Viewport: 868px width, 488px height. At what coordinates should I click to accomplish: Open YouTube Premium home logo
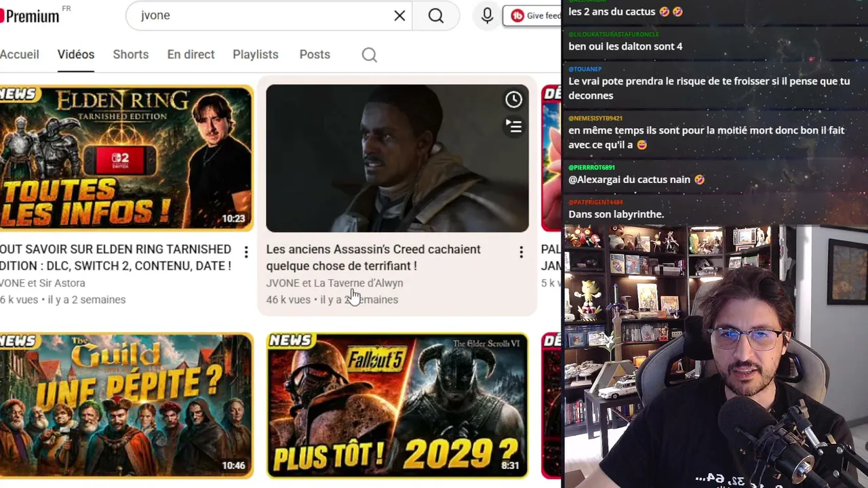[x=31, y=16]
